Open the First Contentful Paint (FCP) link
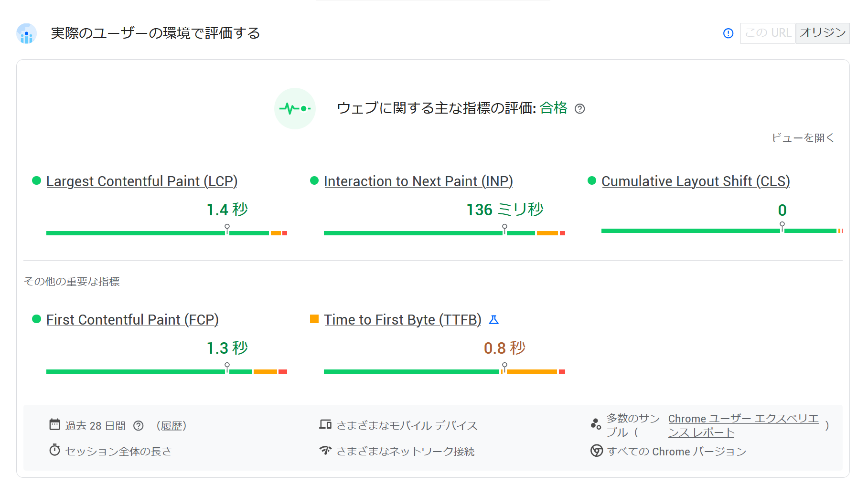The height and width of the screenshot is (495, 868). [132, 320]
